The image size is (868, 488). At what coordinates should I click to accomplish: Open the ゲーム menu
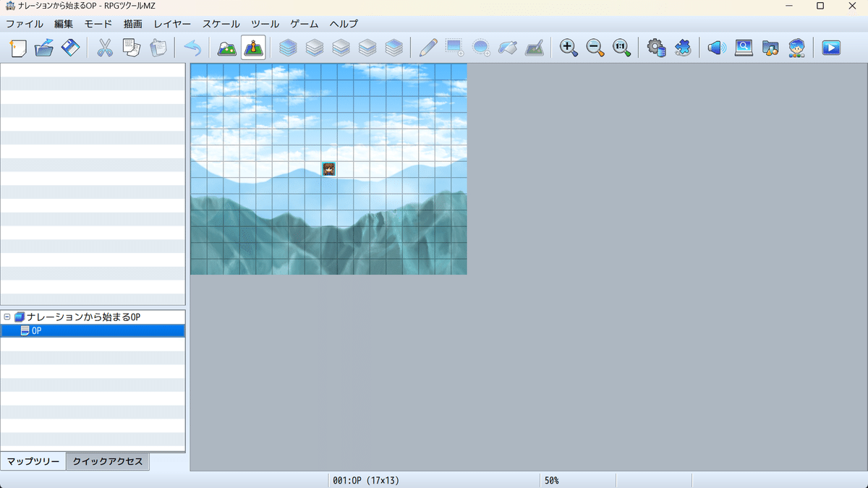tap(305, 24)
